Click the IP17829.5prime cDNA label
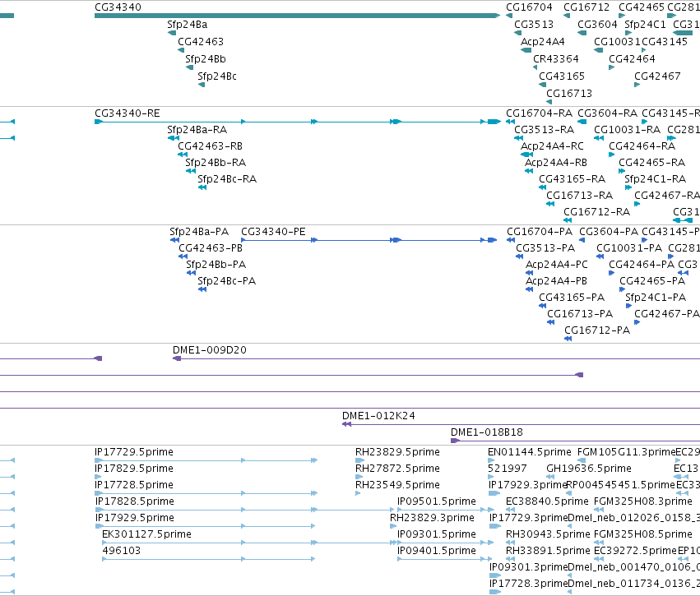Screen dimensions: 700x596 (x=134, y=469)
